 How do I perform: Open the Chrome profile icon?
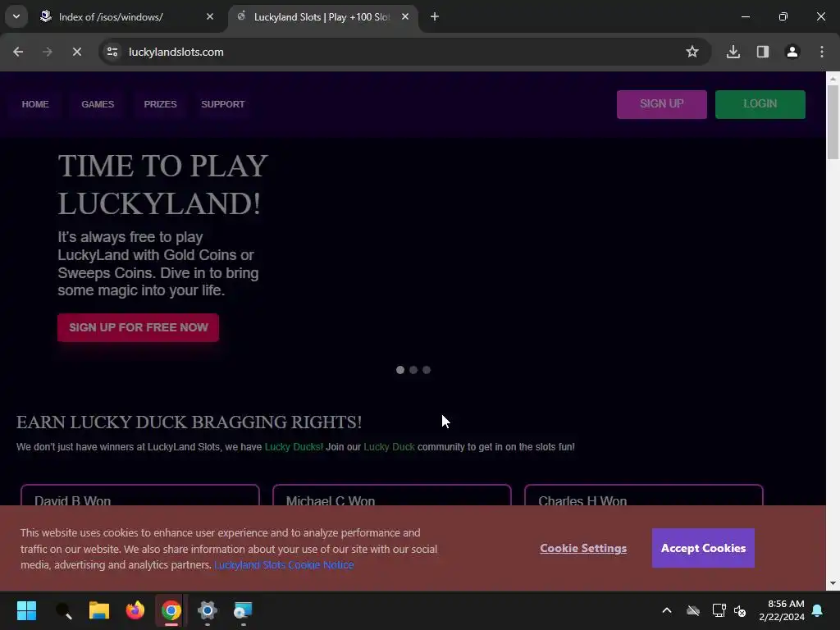(x=792, y=52)
